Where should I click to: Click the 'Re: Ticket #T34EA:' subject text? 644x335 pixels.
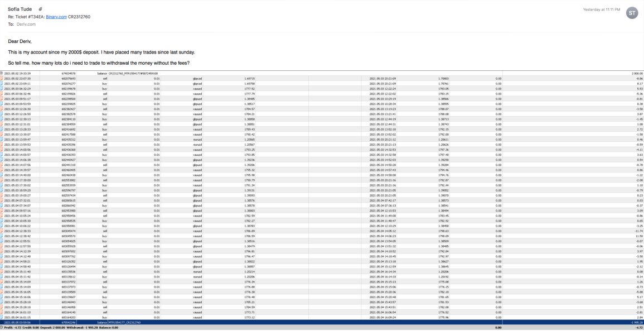click(26, 17)
